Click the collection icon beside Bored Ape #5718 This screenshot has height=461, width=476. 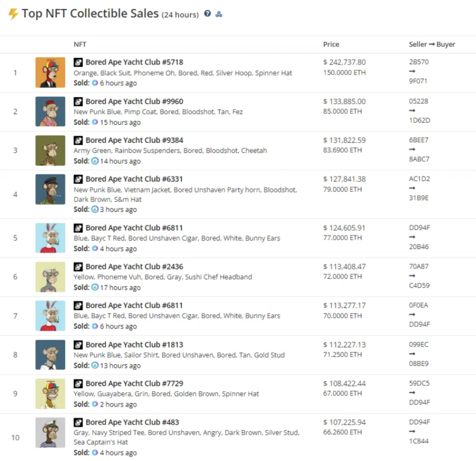click(x=78, y=62)
